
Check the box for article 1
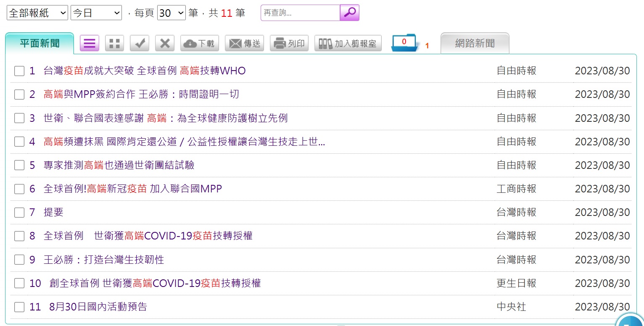(19, 71)
